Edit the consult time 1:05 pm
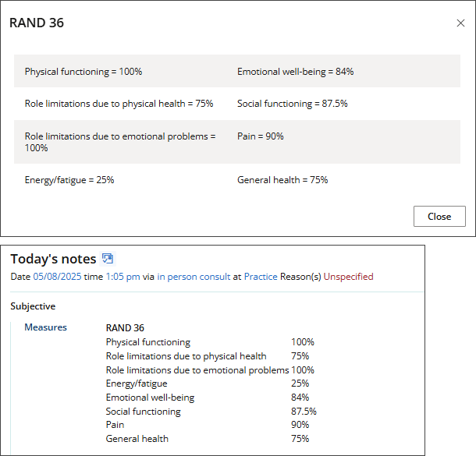The height and width of the screenshot is (456, 476). pos(123,277)
